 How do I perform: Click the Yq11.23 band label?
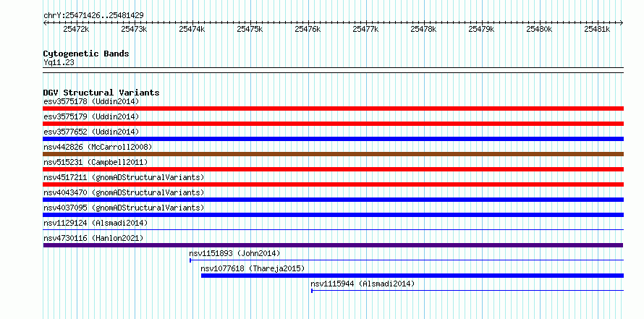pyautogui.click(x=59, y=62)
